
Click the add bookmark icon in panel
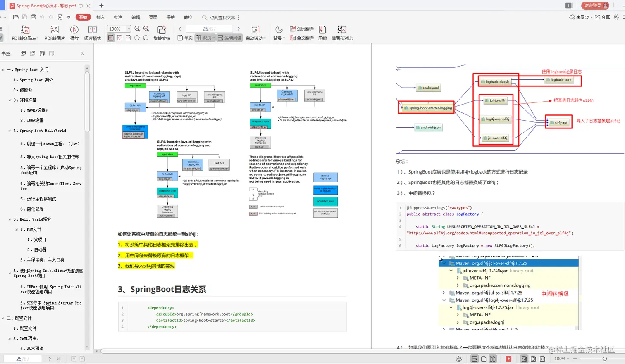click(42, 53)
